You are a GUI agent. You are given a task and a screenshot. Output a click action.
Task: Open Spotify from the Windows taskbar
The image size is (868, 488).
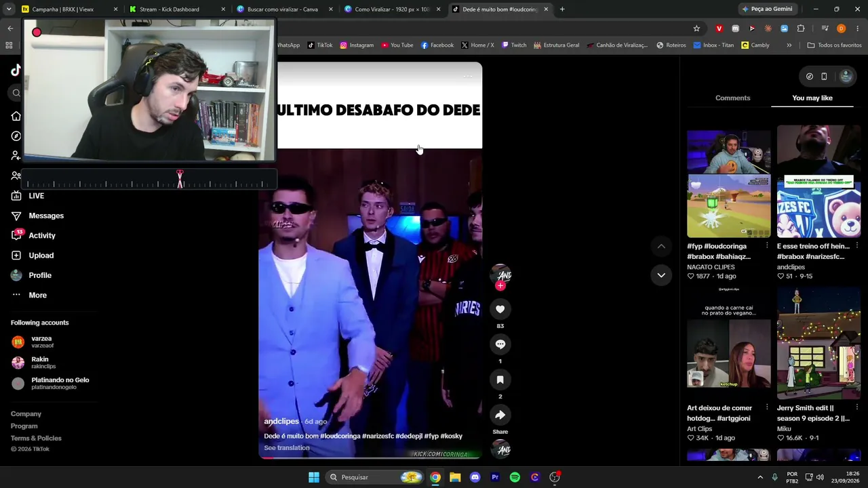point(515,477)
